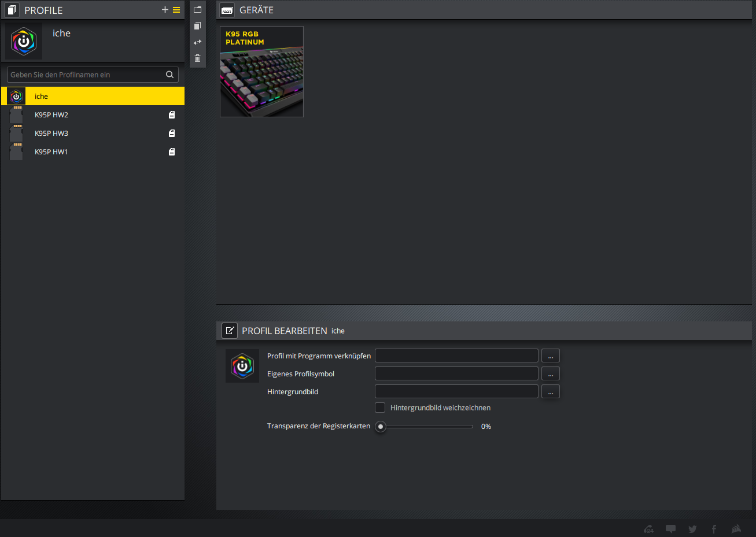Viewport: 756px width, 537px height.
Task: Click the hardware icon of K95P HW2
Action: [x=16, y=115]
